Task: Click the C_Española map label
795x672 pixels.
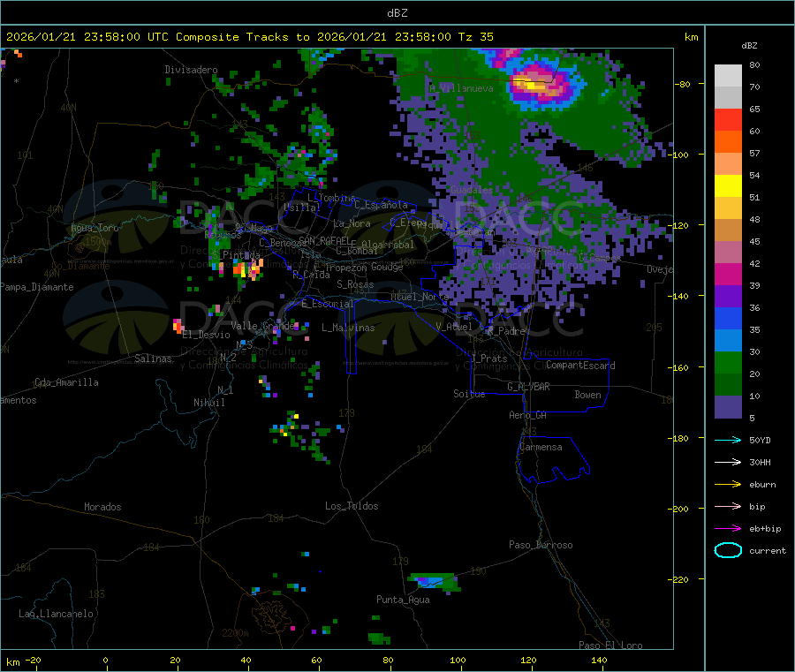Action: [381, 205]
